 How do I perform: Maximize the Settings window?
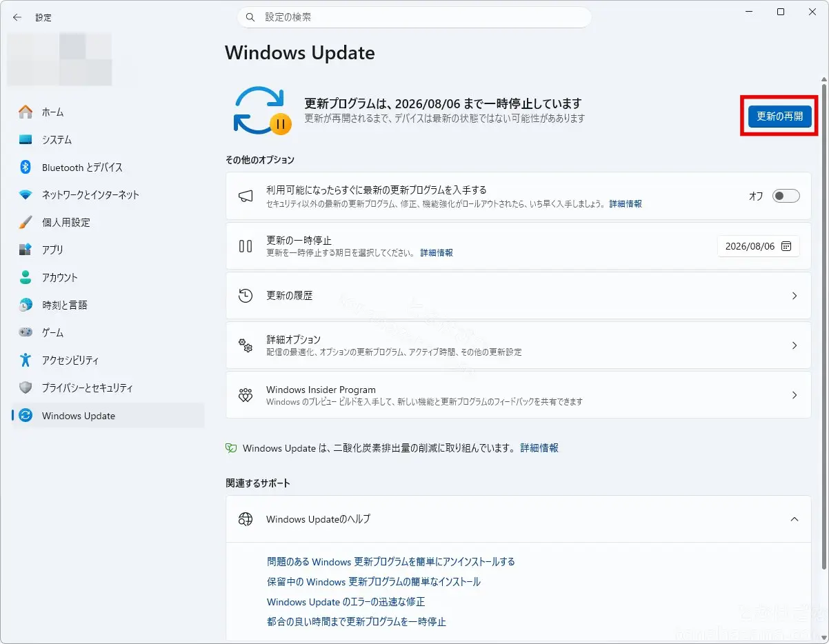(781, 12)
